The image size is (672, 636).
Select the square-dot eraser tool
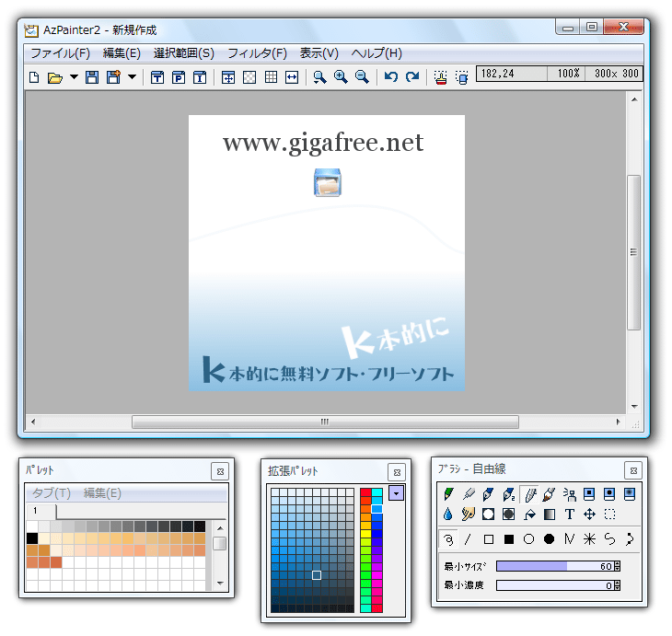pyautogui.click(x=589, y=494)
